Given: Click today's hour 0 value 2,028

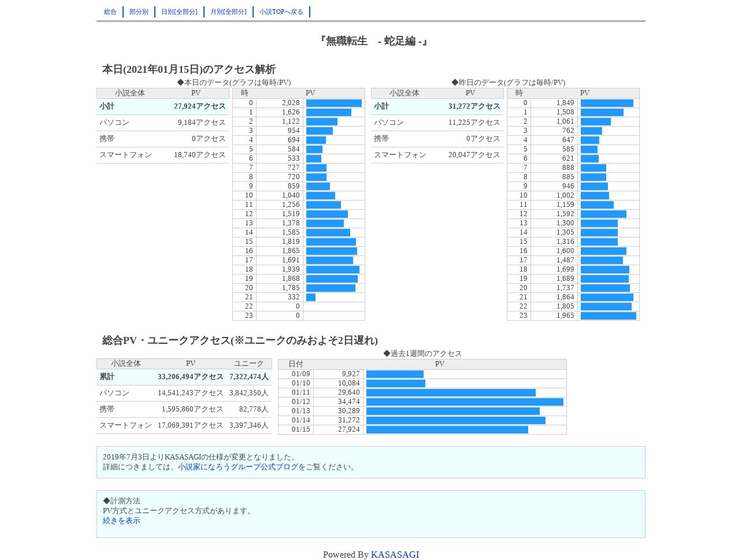Looking at the screenshot, I should pos(291,103).
